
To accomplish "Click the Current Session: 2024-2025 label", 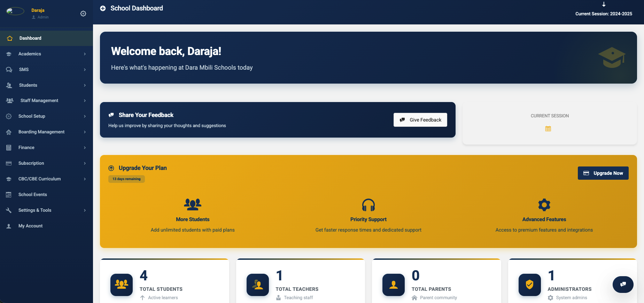I will [x=604, y=14].
